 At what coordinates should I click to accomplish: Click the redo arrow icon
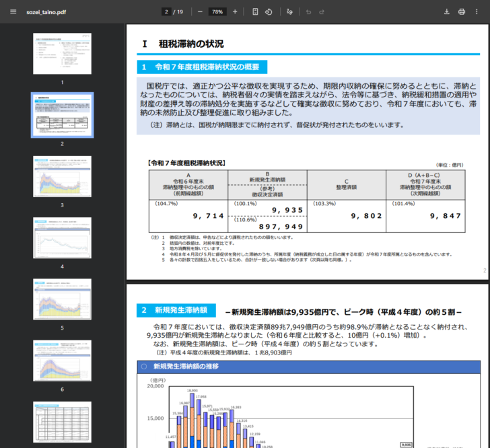[x=322, y=12]
